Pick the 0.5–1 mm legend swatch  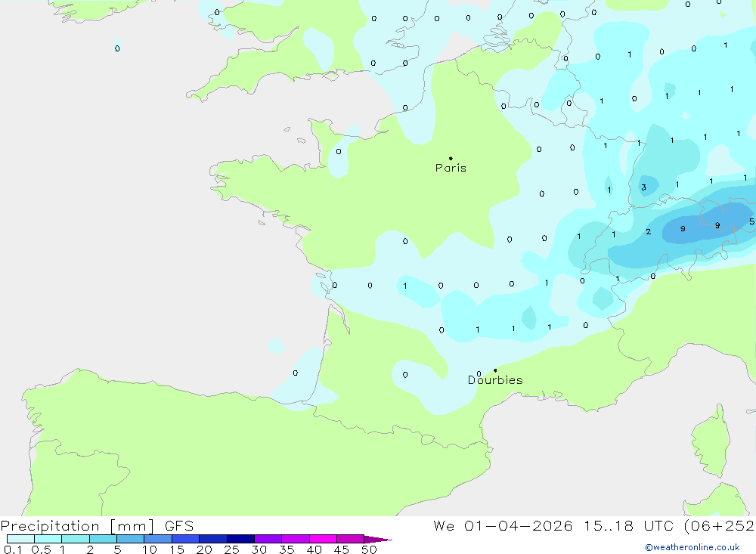(x=48, y=539)
